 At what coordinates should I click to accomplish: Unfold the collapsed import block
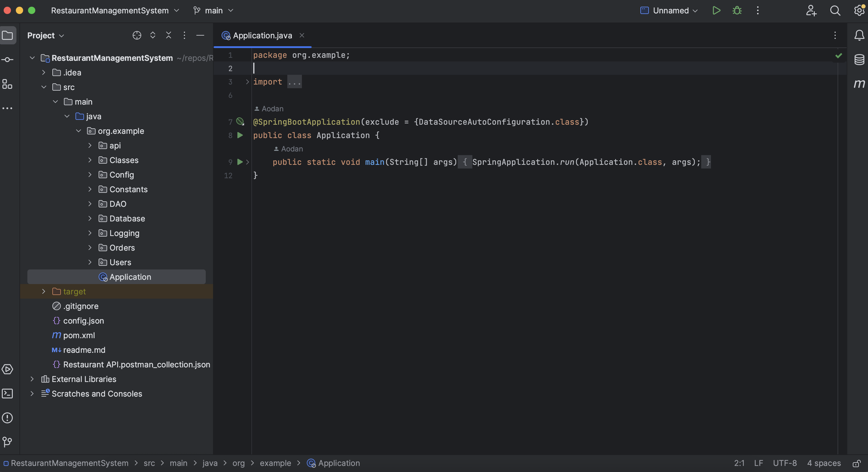click(x=247, y=82)
